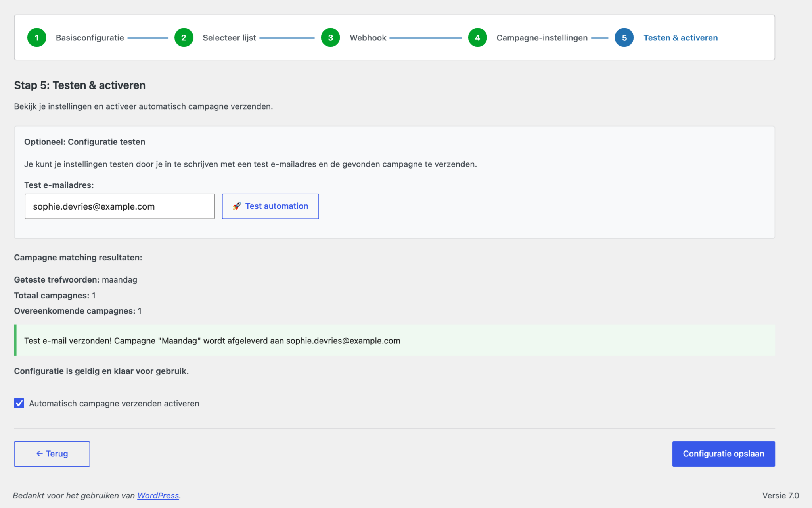This screenshot has width=812, height=508.
Task: Click the 'Overeenkomende campagnes: 1' line
Action: (x=78, y=311)
